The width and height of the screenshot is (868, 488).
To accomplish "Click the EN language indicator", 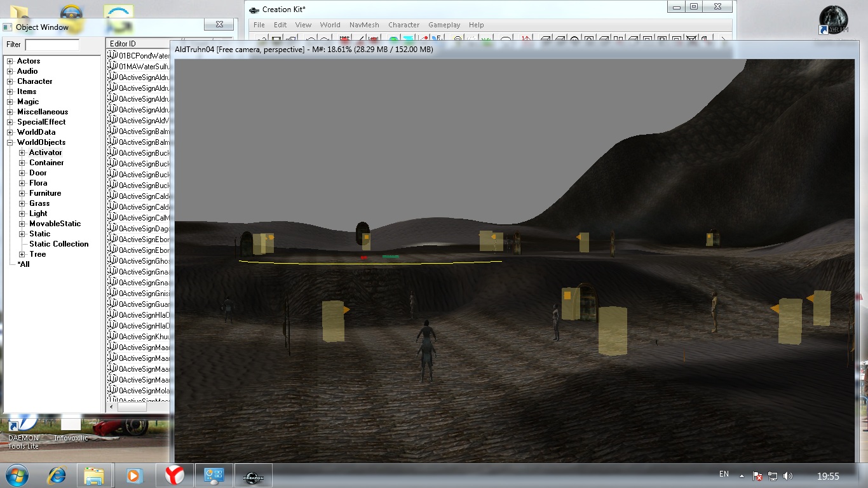I will point(724,474).
